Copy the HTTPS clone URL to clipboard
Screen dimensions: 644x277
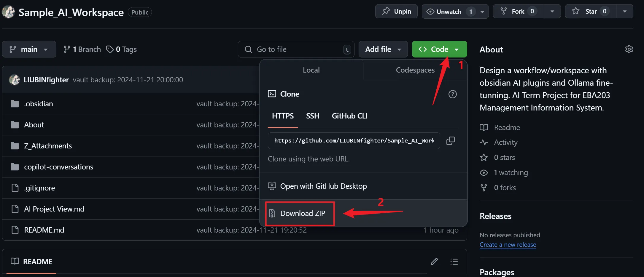point(450,141)
